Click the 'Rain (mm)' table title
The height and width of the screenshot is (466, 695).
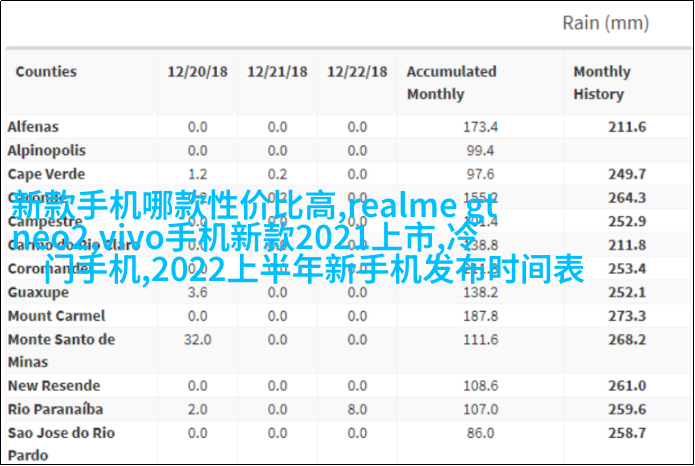pyautogui.click(x=605, y=23)
